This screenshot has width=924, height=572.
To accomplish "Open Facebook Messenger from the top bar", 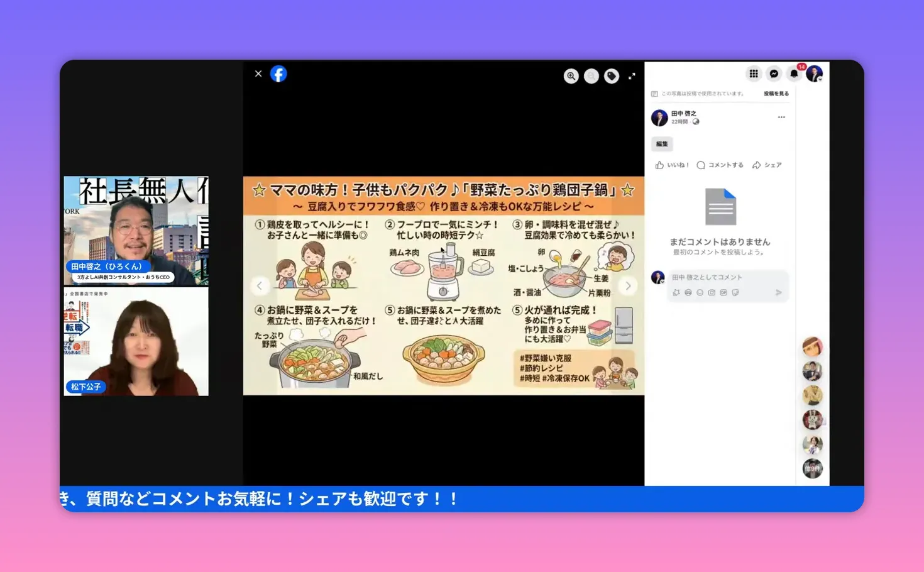I will pos(773,74).
